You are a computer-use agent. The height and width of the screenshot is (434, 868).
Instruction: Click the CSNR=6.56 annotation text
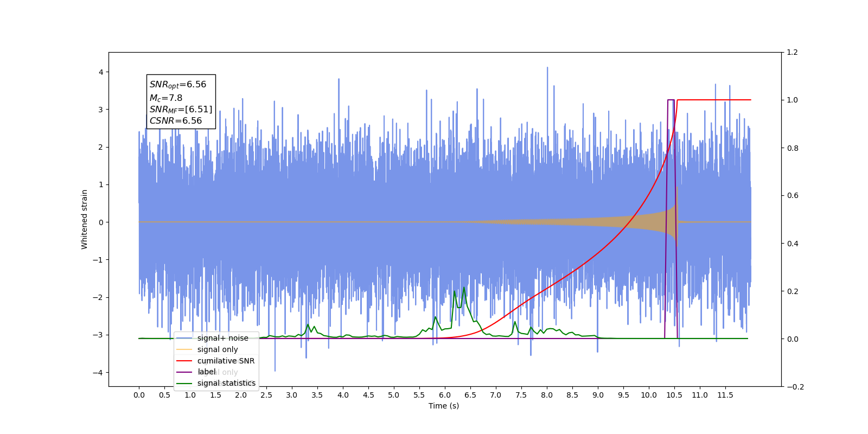[x=176, y=121]
